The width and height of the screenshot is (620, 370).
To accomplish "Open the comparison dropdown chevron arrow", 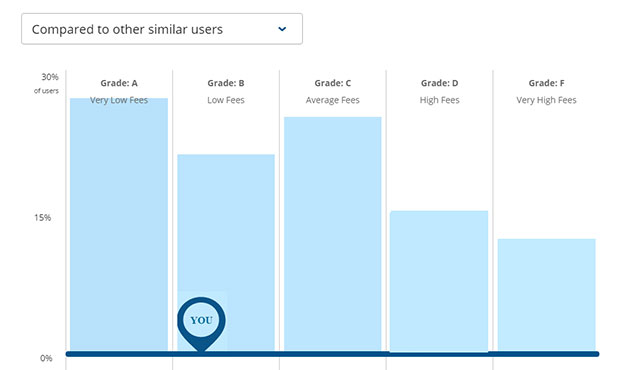I will 282,29.
